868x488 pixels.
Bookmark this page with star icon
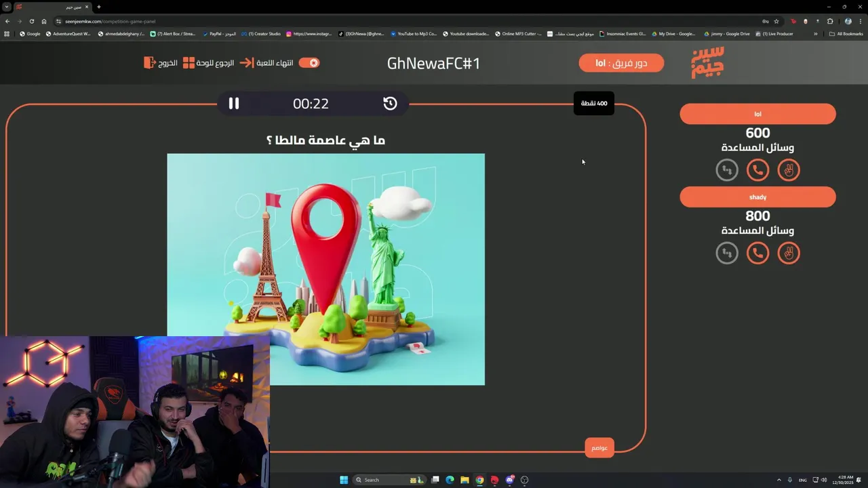click(776, 21)
